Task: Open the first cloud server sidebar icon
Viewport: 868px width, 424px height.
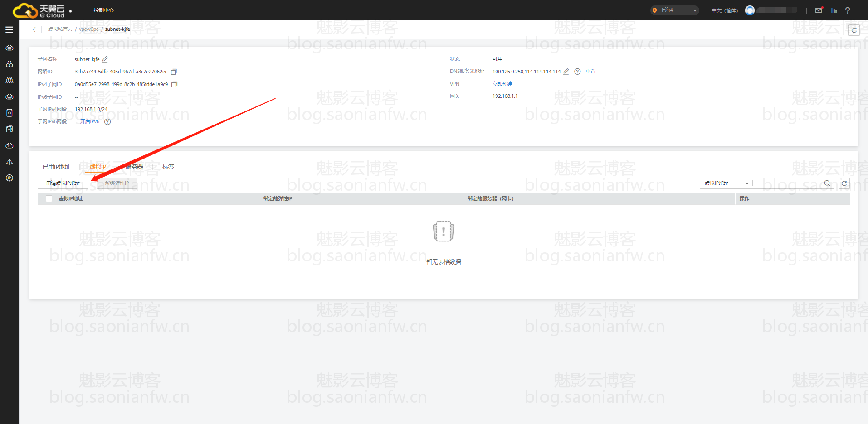Action: [9, 48]
